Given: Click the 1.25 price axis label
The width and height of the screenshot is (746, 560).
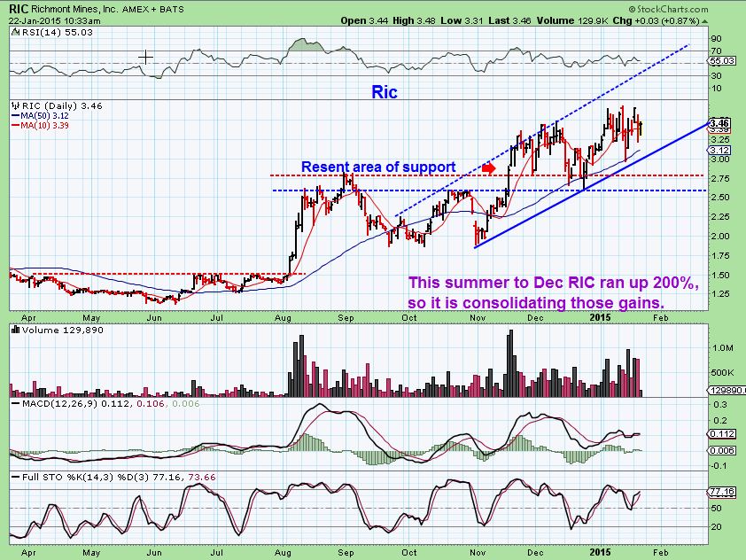Looking at the screenshot, I should pos(720,294).
